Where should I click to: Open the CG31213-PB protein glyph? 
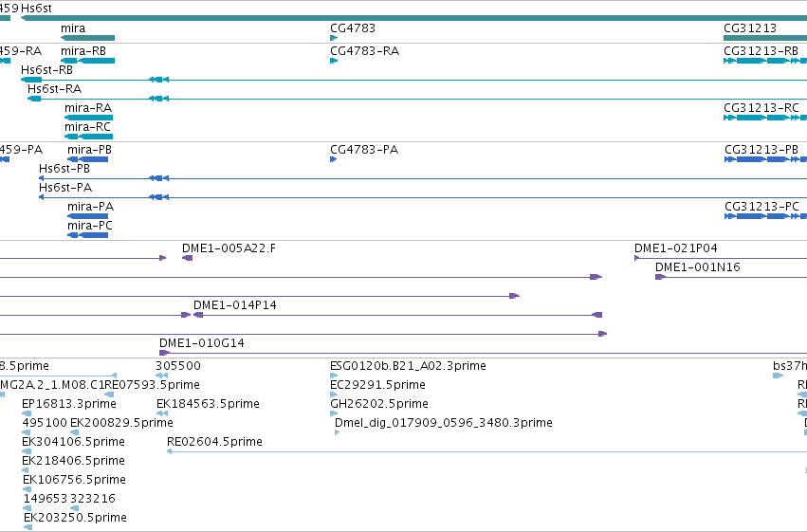(765, 159)
